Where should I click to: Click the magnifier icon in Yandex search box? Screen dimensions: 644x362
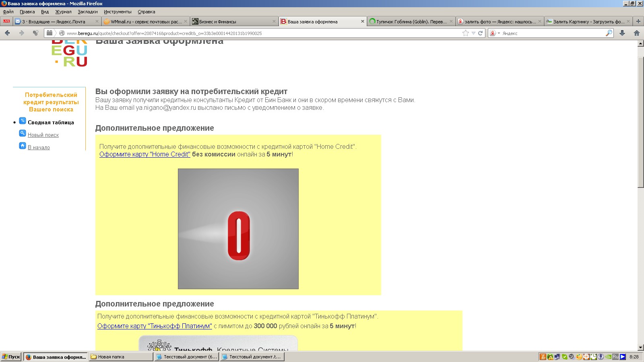pos(609,33)
